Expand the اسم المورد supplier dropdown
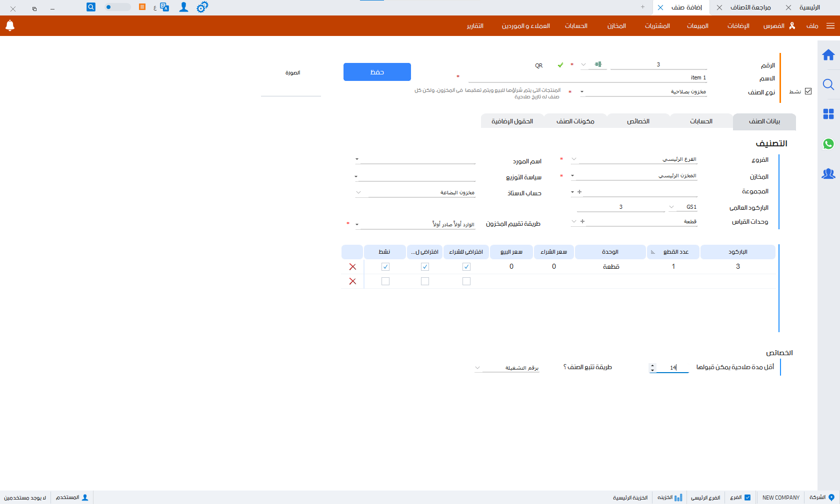 (357, 159)
